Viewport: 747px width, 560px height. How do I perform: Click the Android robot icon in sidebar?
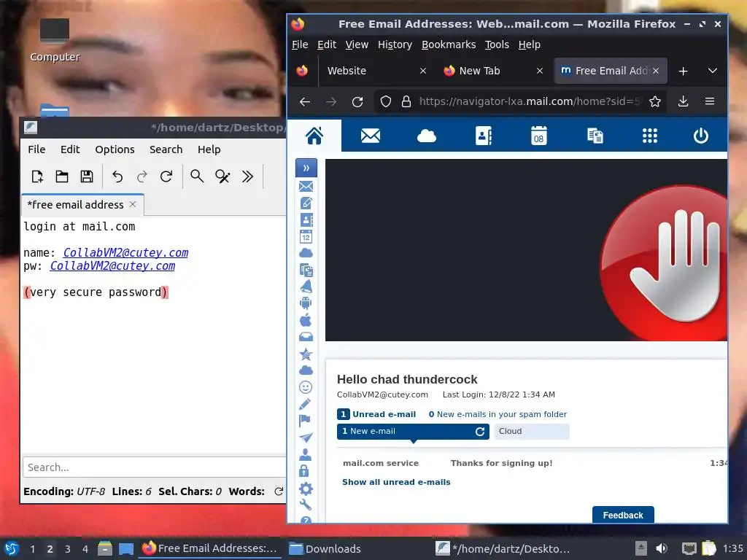(x=306, y=303)
